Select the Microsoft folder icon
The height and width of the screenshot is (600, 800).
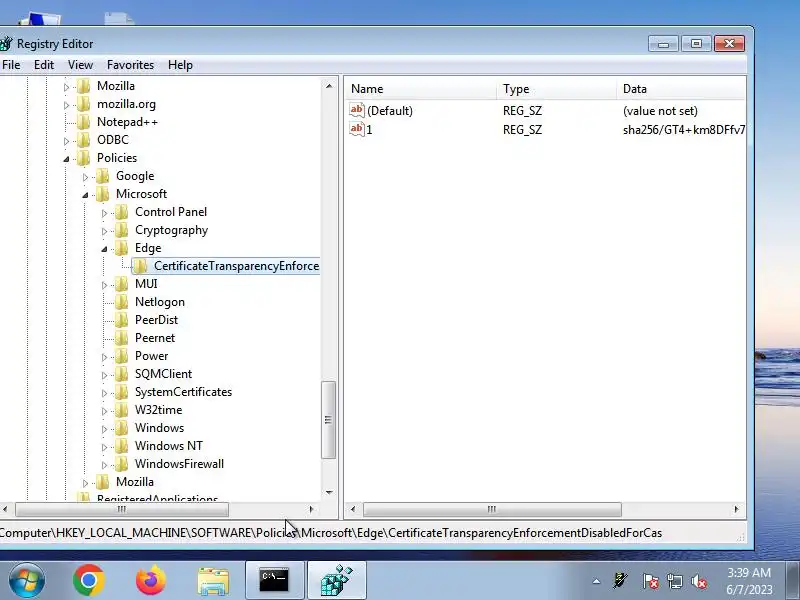click(103, 194)
